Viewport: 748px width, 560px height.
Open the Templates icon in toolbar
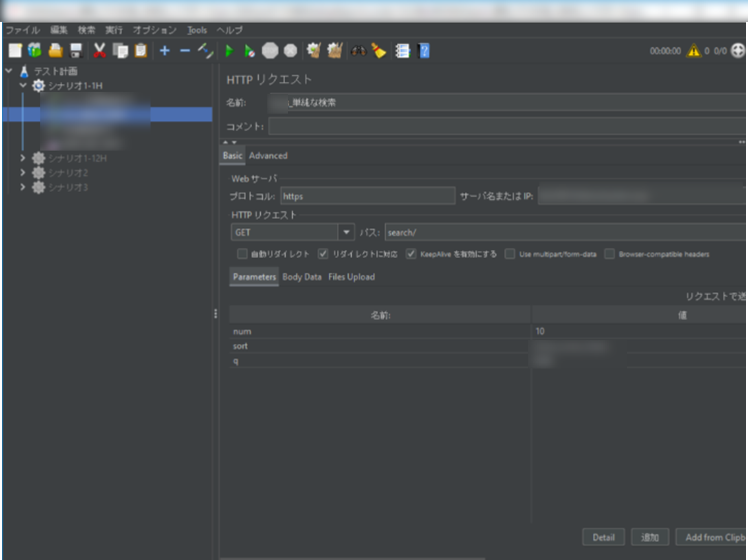pos(35,51)
